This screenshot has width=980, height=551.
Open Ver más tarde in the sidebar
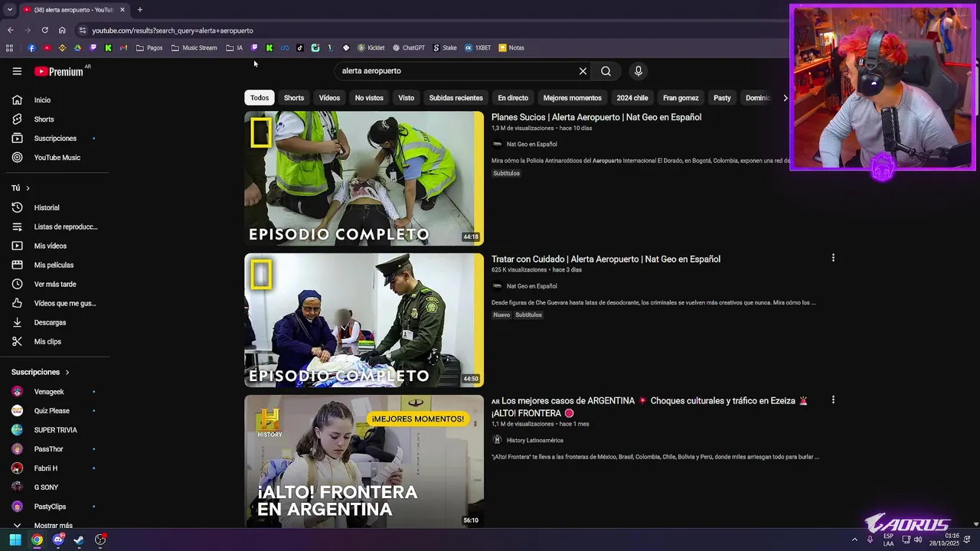(x=55, y=284)
